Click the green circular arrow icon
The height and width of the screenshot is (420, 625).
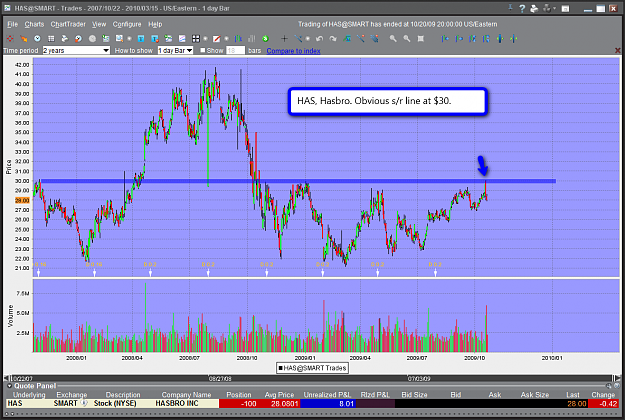(265, 39)
